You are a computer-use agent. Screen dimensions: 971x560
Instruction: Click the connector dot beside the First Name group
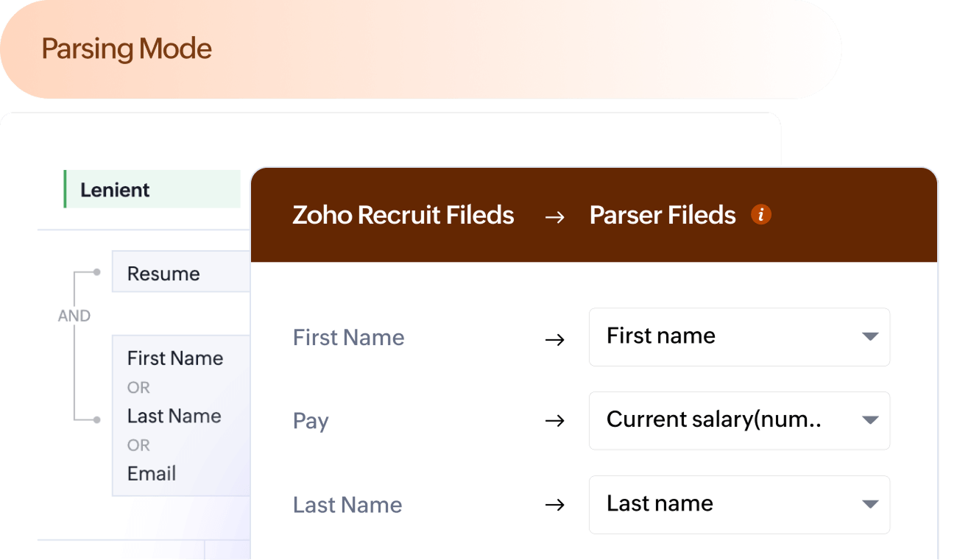coord(99,420)
